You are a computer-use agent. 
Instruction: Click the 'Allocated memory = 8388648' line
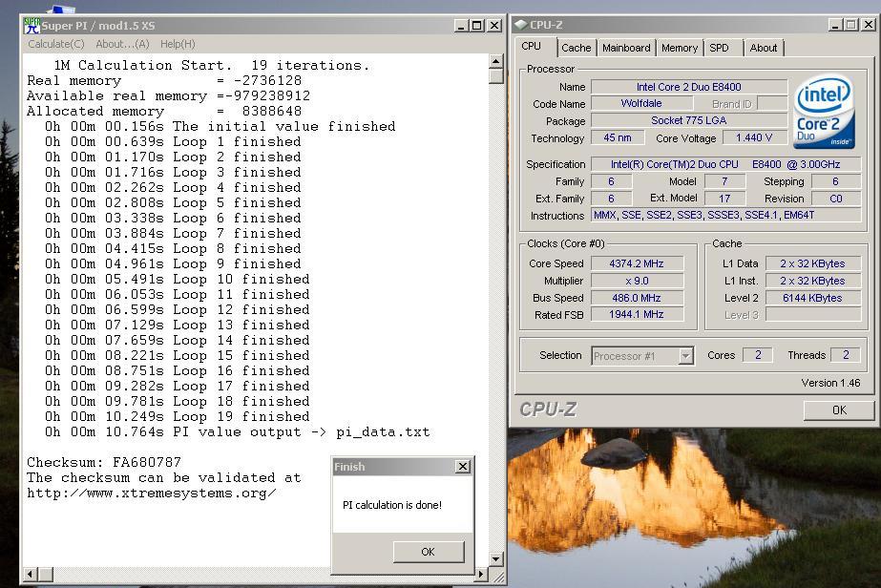(164, 112)
